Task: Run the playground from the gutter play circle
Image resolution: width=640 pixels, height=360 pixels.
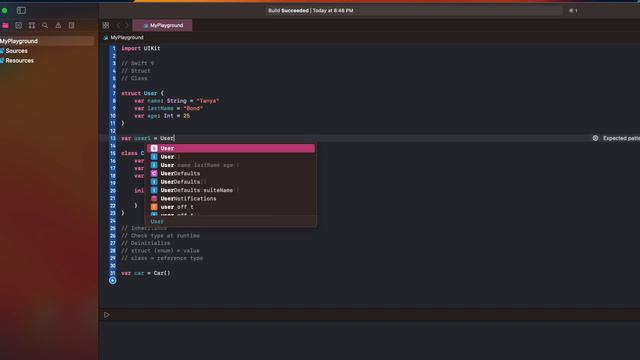Action: point(113,280)
